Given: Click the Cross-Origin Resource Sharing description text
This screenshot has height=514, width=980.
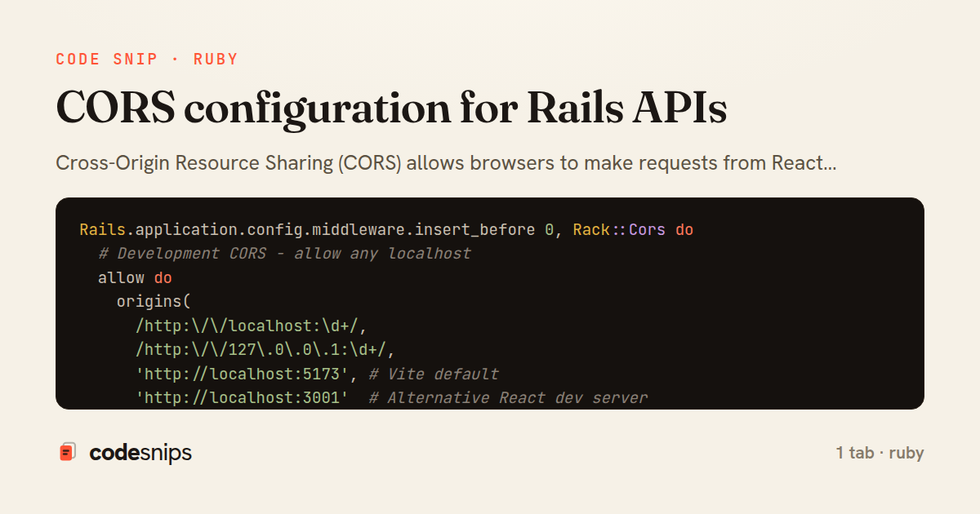Looking at the screenshot, I should pyautogui.click(x=446, y=163).
